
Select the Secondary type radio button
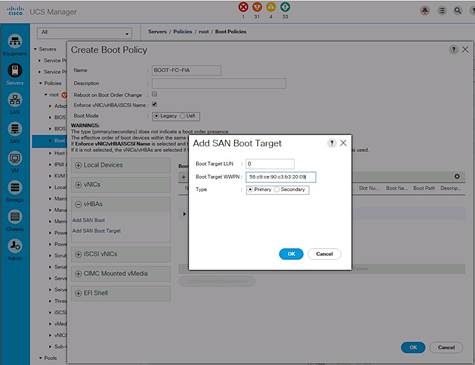277,190
